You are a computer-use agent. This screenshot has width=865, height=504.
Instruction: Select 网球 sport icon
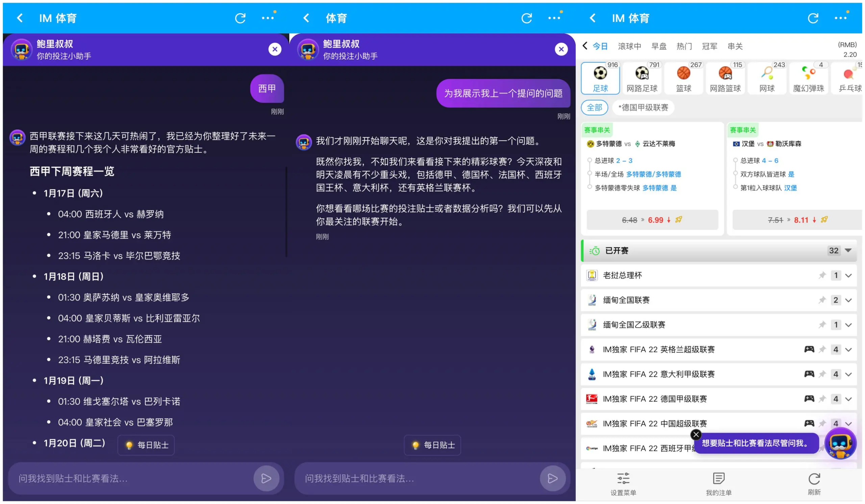(x=767, y=79)
